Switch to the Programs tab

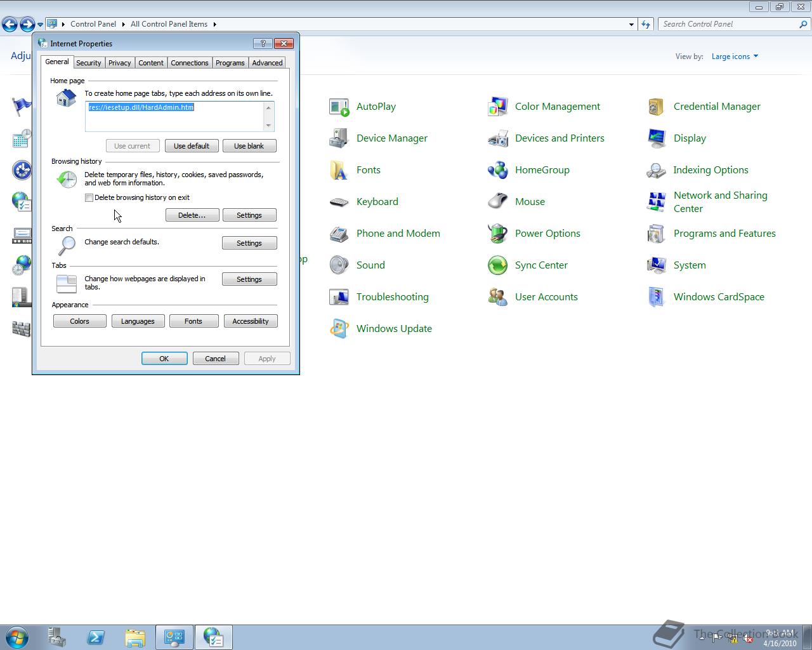pos(230,63)
